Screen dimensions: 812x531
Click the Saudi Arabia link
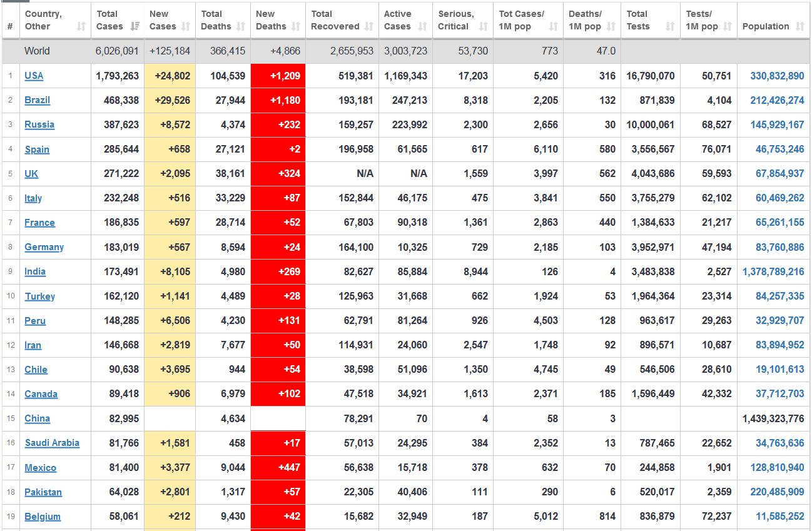52,443
